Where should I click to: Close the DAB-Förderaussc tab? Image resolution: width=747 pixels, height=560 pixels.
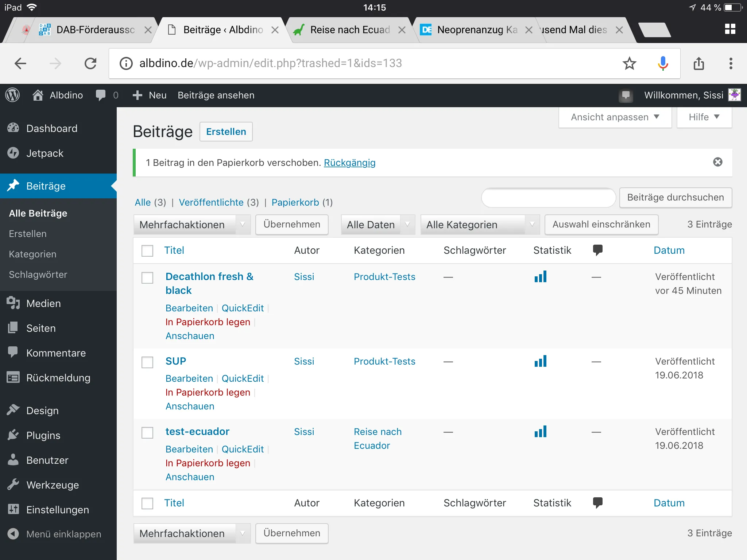148,30
